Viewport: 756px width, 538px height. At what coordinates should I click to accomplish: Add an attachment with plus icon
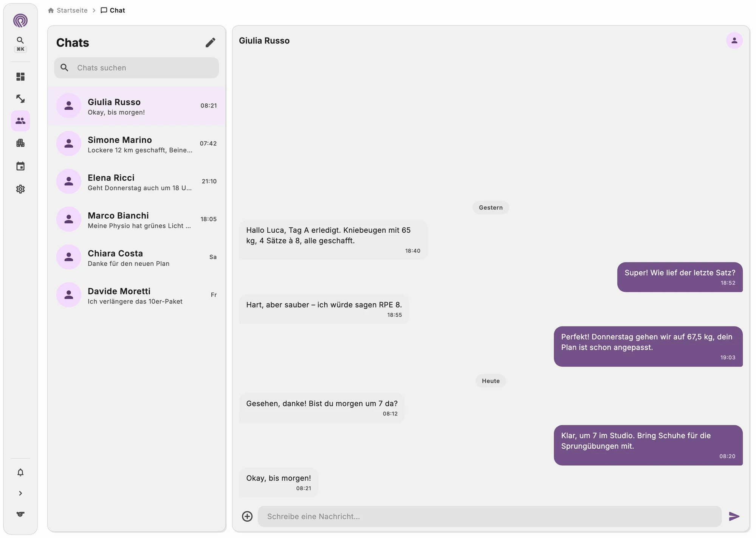[x=247, y=516]
